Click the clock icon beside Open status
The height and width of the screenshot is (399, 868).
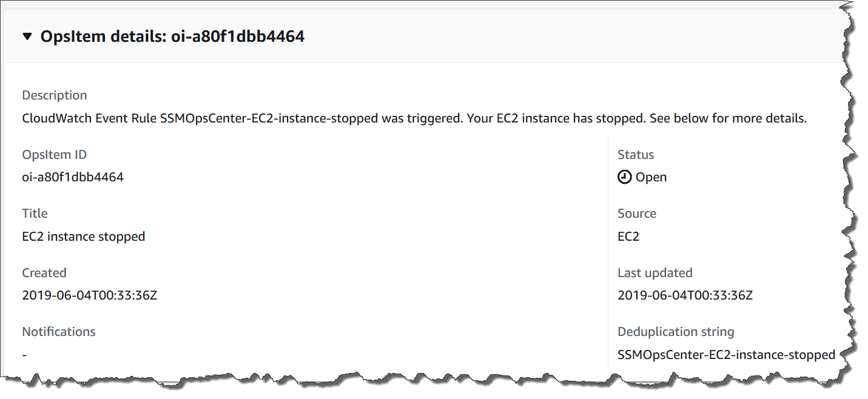tap(624, 177)
